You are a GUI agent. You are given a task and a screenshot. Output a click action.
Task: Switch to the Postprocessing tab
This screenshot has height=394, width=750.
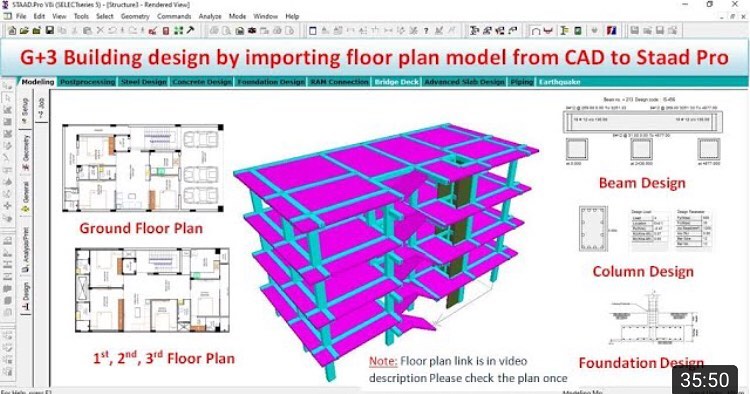click(x=88, y=82)
